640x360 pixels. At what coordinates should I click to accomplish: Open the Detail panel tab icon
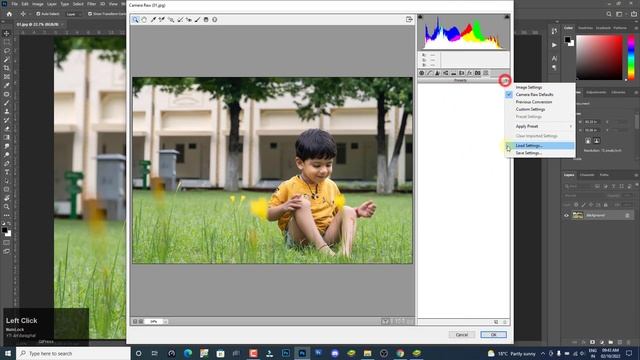437,73
